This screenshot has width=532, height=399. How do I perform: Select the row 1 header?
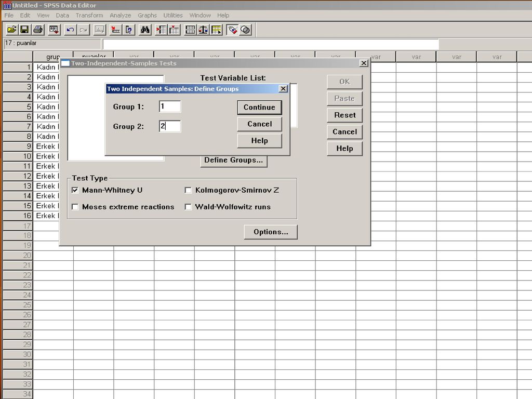point(18,67)
